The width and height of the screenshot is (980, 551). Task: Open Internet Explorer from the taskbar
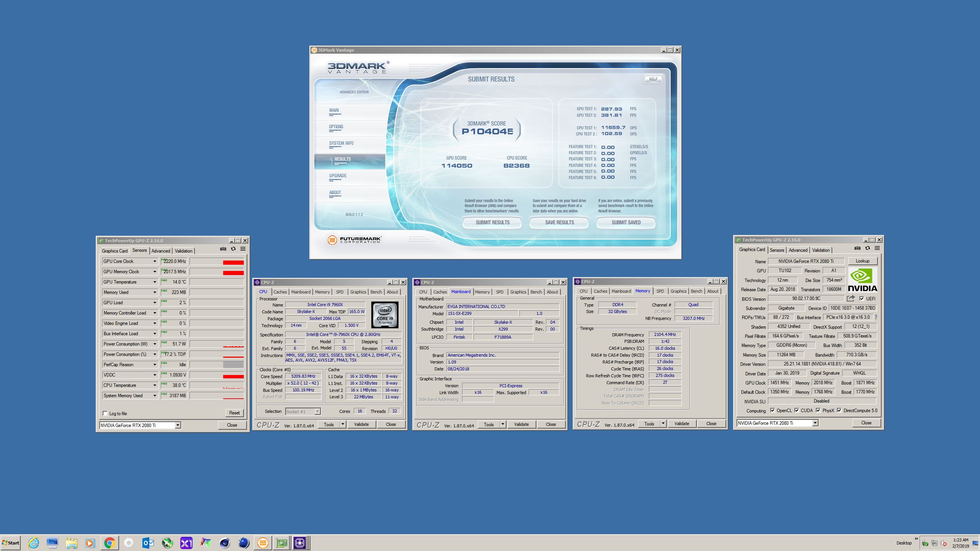[33, 543]
